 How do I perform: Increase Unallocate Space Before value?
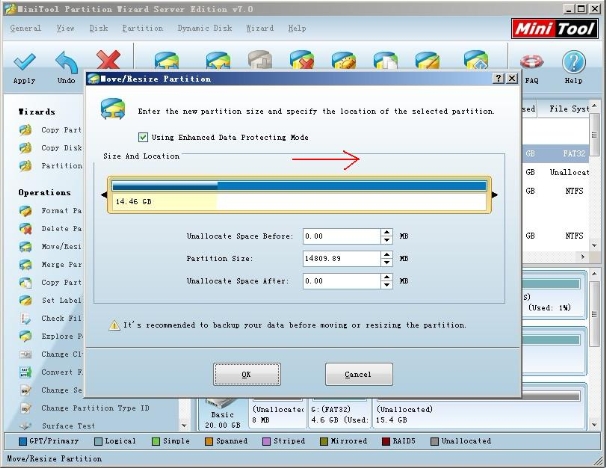point(386,233)
